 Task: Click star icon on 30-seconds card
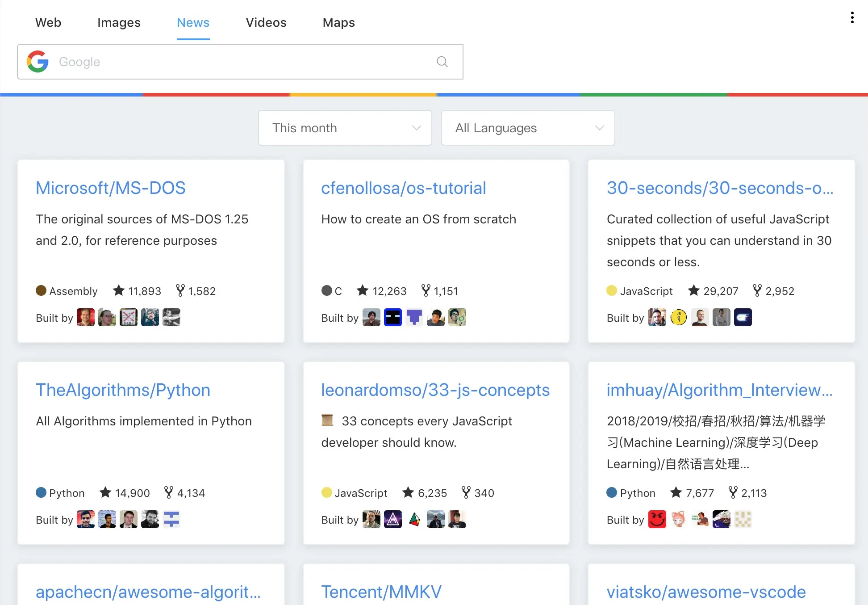click(693, 291)
